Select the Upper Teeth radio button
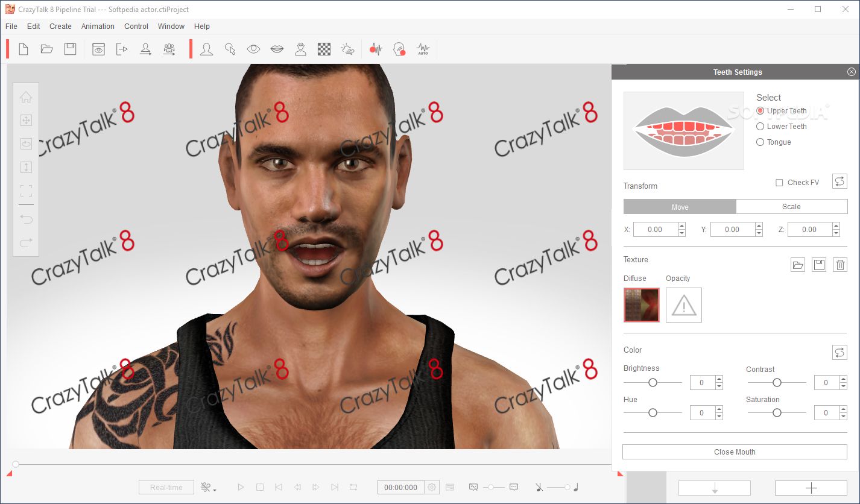This screenshot has width=860, height=504. (x=760, y=111)
